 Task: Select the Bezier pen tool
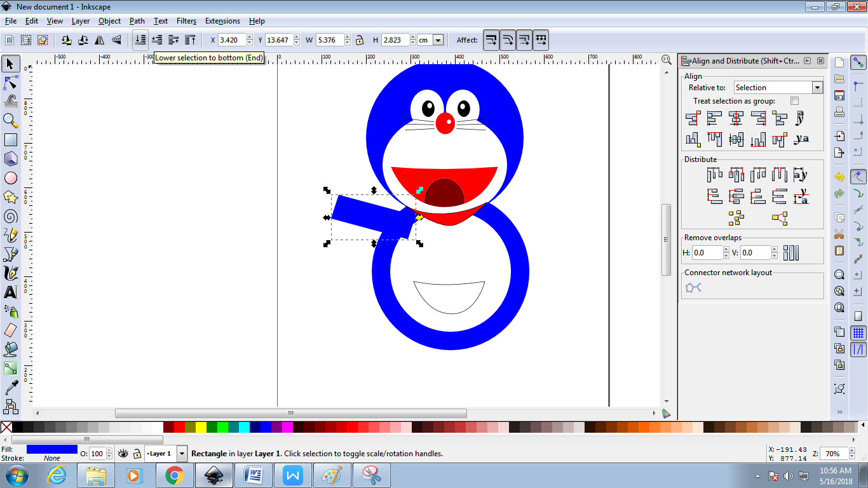click(x=10, y=254)
